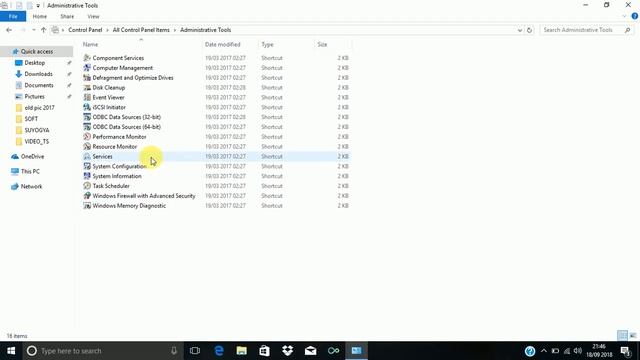This screenshot has width=640, height=360.
Task: Select the Event Viewer icon
Action: 87,97
